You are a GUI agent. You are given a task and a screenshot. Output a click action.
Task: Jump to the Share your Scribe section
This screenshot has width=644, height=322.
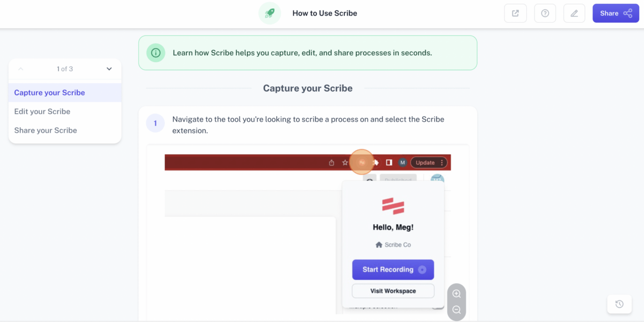[46, 130]
